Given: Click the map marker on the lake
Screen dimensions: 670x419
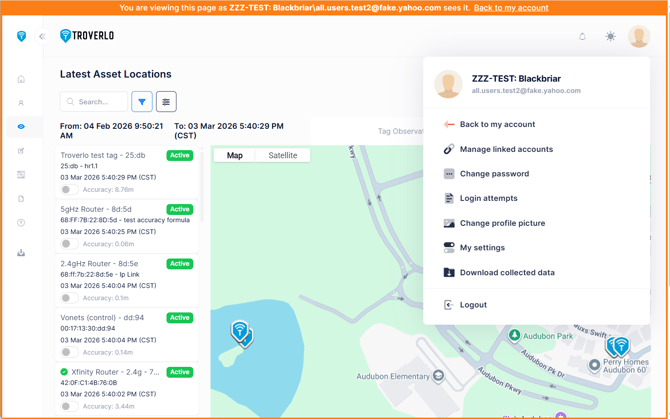Looking at the screenshot, I should tap(240, 331).
